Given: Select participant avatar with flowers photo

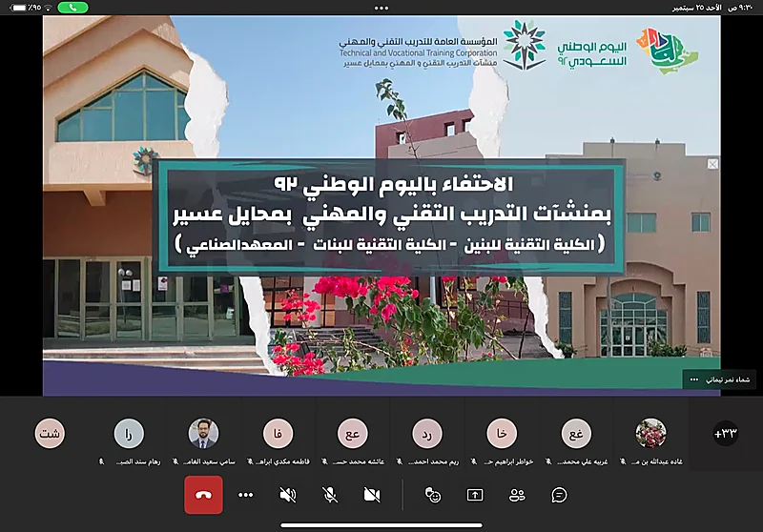Looking at the screenshot, I should [x=650, y=434].
